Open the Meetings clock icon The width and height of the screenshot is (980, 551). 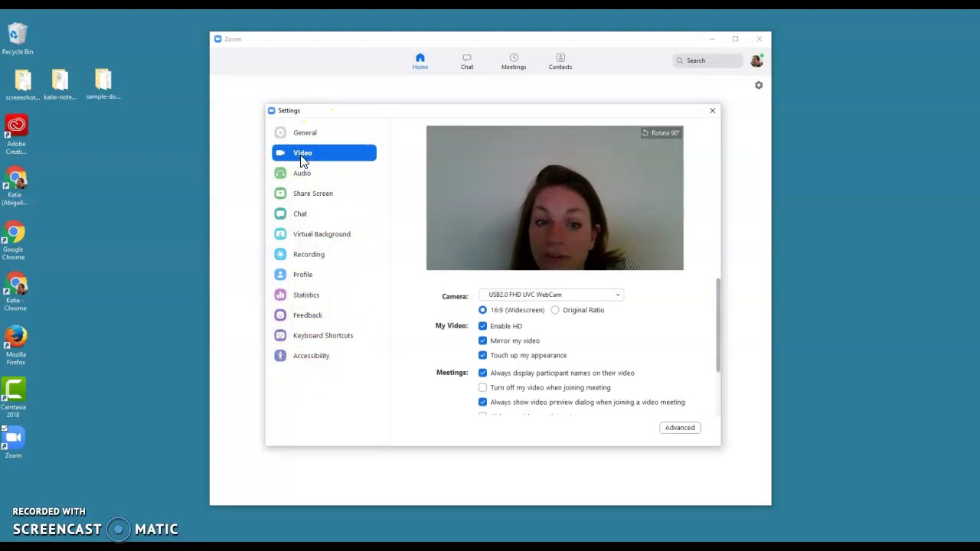coord(514,57)
